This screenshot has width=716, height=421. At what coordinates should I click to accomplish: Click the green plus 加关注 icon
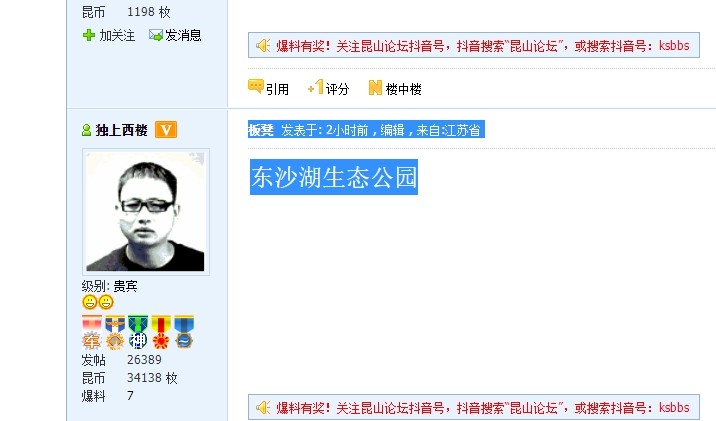tap(89, 35)
